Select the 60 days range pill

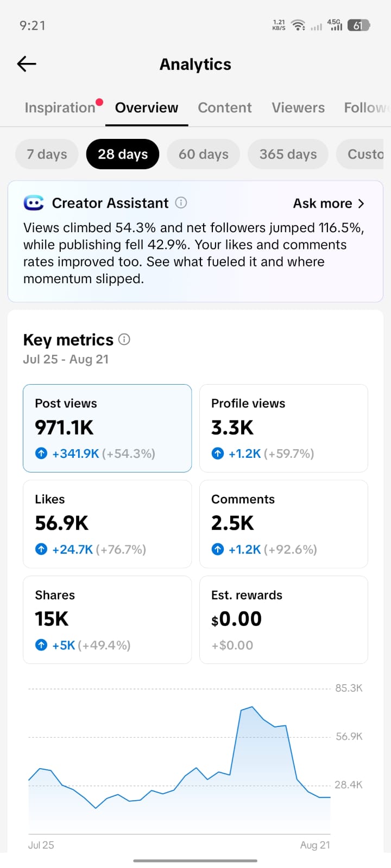[x=204, y=154]
